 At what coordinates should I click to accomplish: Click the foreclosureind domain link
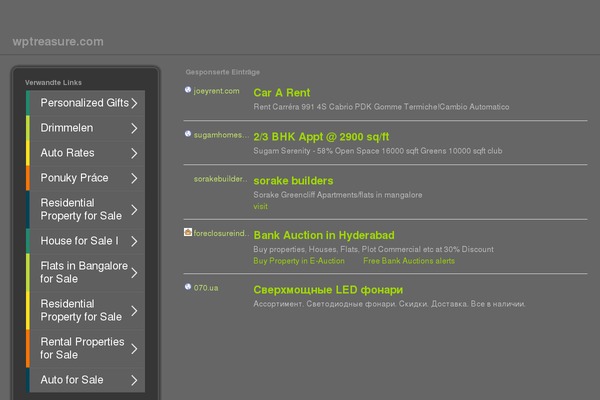tap(221, 233)
